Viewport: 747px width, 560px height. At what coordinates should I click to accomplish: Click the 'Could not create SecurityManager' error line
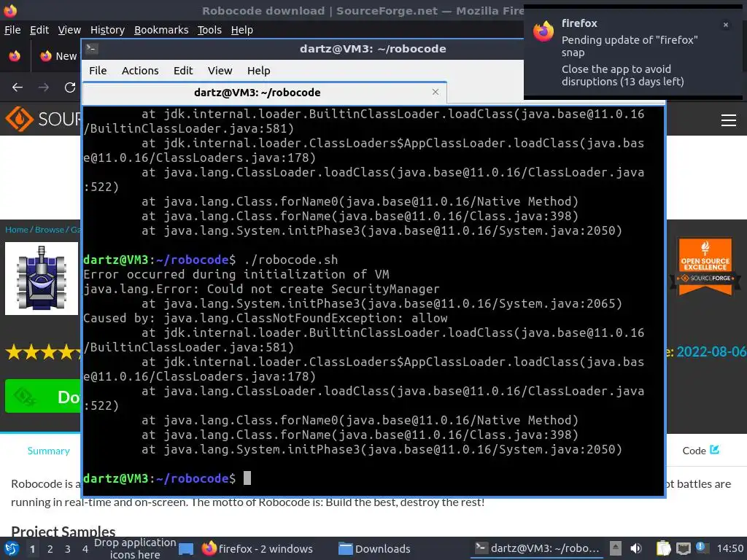click(x=261, y=289)
